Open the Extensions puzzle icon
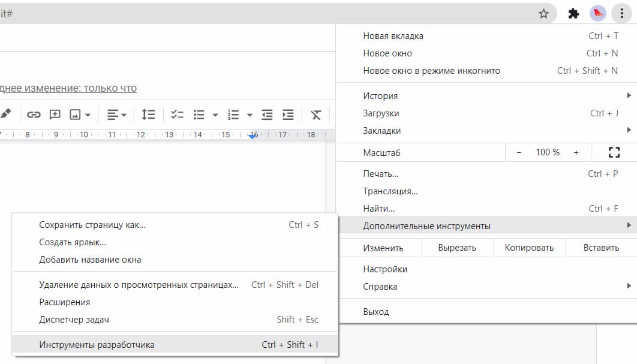Image resolution: width=637 pixels, height=364 pixels. (573, 14)
